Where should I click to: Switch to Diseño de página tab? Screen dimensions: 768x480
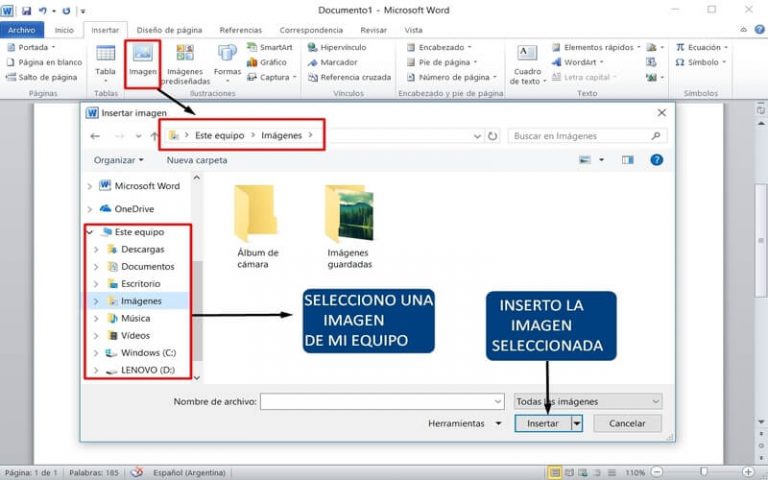pyautogui.click(x=169, y=30)
